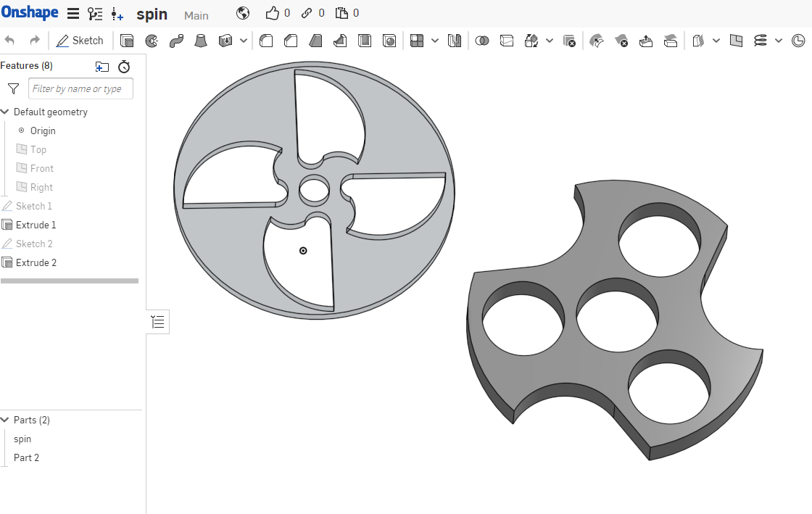Choose the Loft tool
Screen dimensions: 812x514
[x=201, y=41]
